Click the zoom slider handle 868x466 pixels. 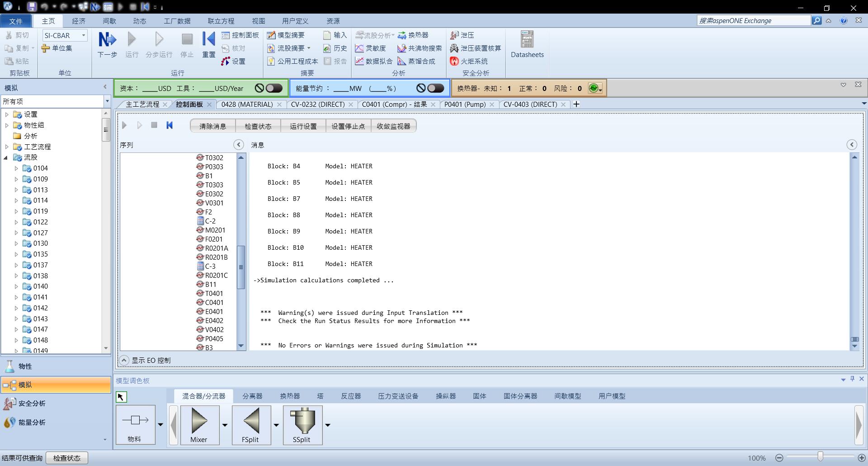coord(820,457)
